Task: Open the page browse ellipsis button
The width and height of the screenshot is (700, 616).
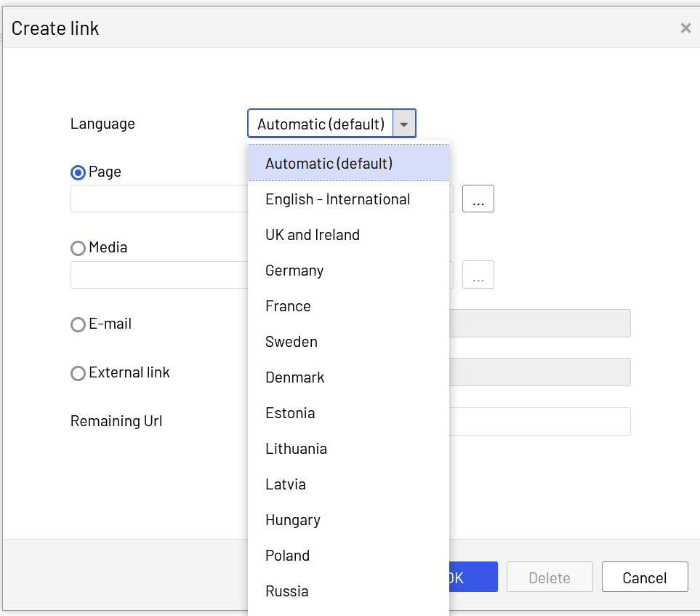Action: (478, 199)
